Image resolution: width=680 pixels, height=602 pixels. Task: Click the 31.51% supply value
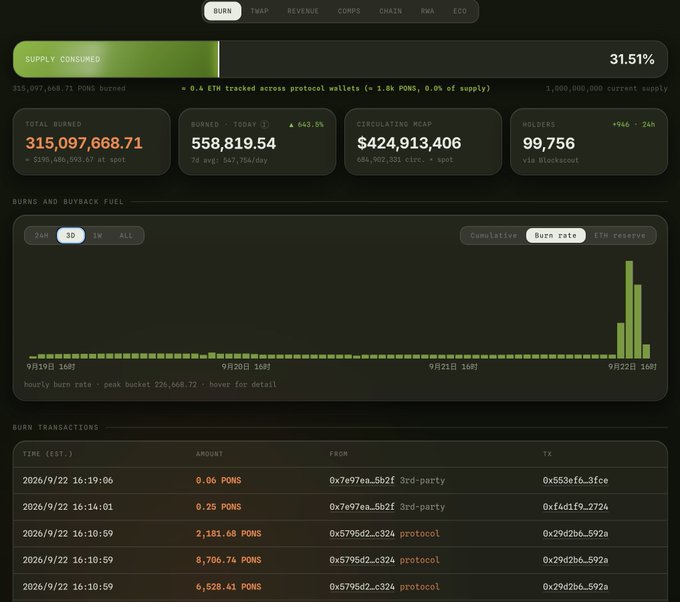[632, 59]
